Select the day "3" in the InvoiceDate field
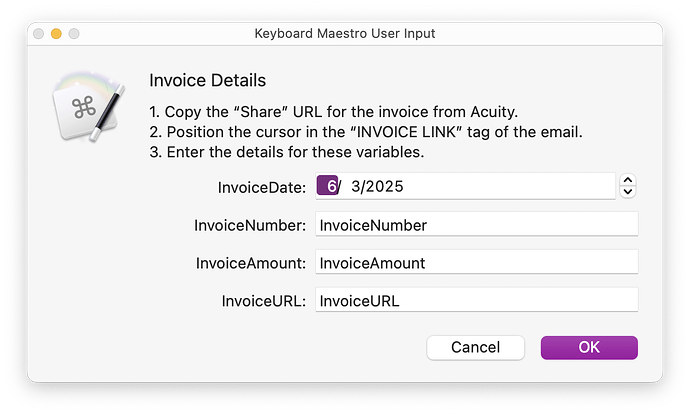 pyautogui.click(x=356, y=186)
